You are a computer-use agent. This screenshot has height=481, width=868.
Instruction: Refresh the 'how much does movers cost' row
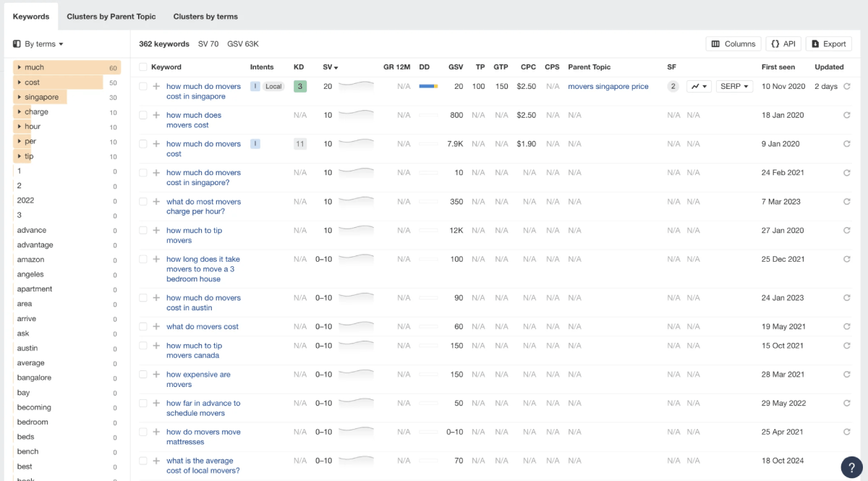[846, 115]
